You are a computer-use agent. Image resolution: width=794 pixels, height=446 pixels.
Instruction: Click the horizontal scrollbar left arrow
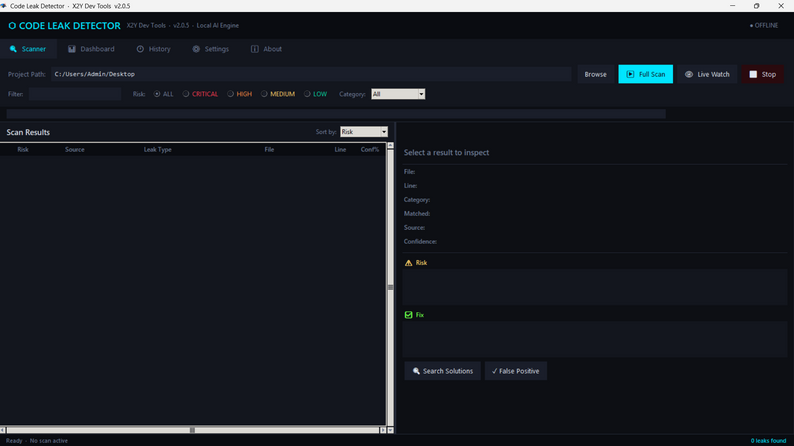[3, 430]
